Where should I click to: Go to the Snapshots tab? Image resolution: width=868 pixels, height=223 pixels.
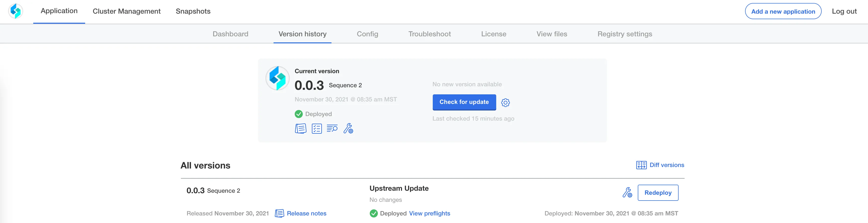pos(193,11)
